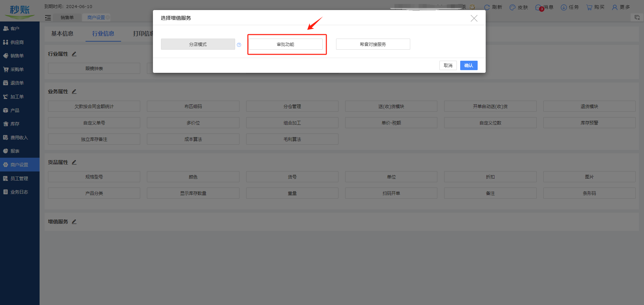The height and width of the screenshot is (305, 644).
Task: Switch to the 打印信息 tab
Action: pyautogui.click(x=143, y=34)
